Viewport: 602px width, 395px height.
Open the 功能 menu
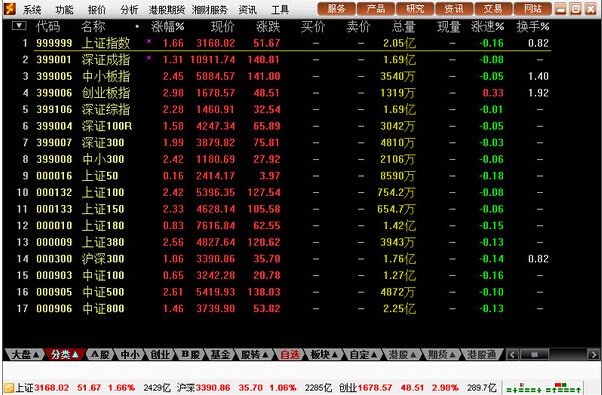pos(64,9)
